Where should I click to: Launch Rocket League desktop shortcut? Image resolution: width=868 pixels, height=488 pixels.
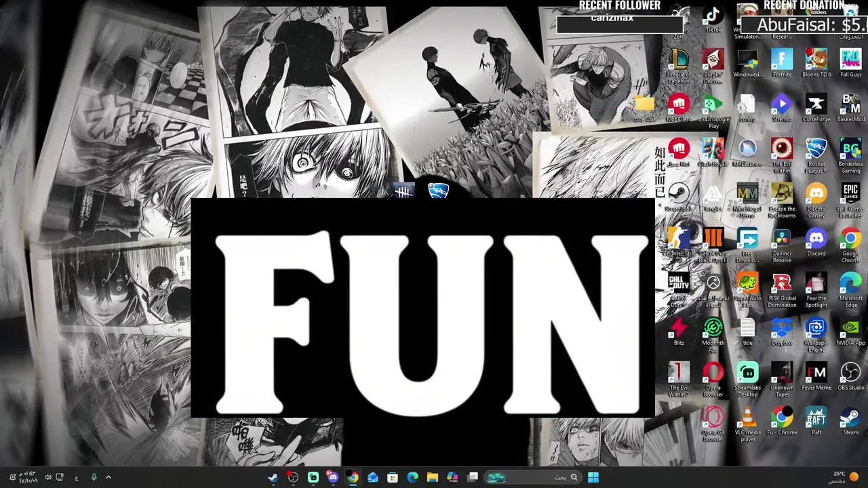click(816, 156)
